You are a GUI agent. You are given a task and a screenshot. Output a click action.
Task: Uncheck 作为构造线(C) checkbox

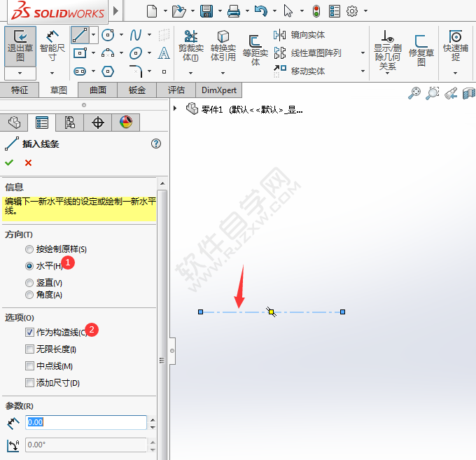coord(29,333)
